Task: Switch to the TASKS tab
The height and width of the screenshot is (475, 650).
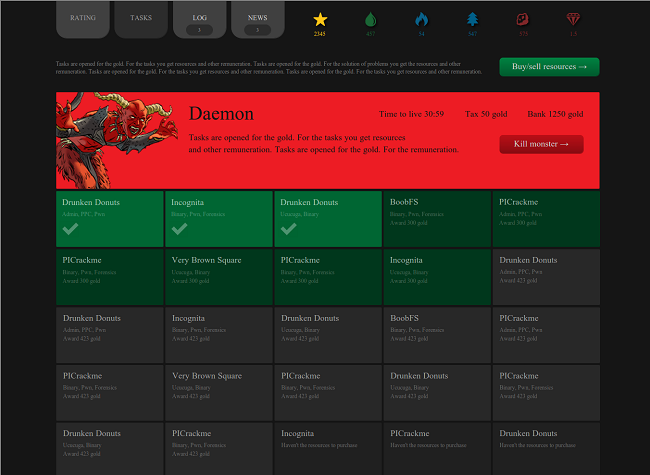Action: (x=141, y=19)
